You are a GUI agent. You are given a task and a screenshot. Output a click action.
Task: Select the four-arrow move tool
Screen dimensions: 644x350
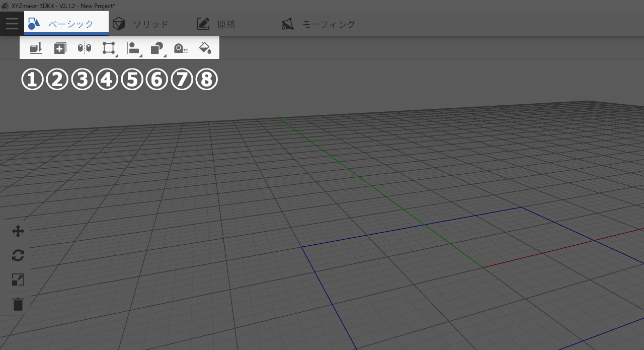pos(18,232)
